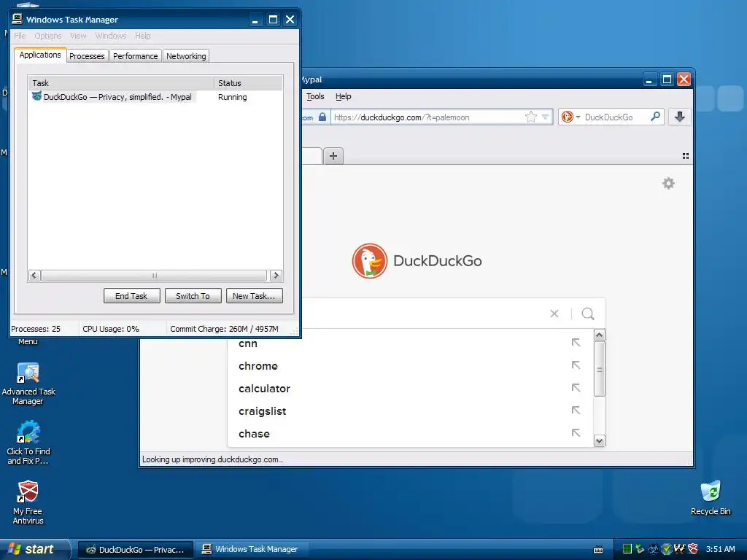Click the green CPU meter tray icon
Screen dimensions: 747x560
coord(627,549)
